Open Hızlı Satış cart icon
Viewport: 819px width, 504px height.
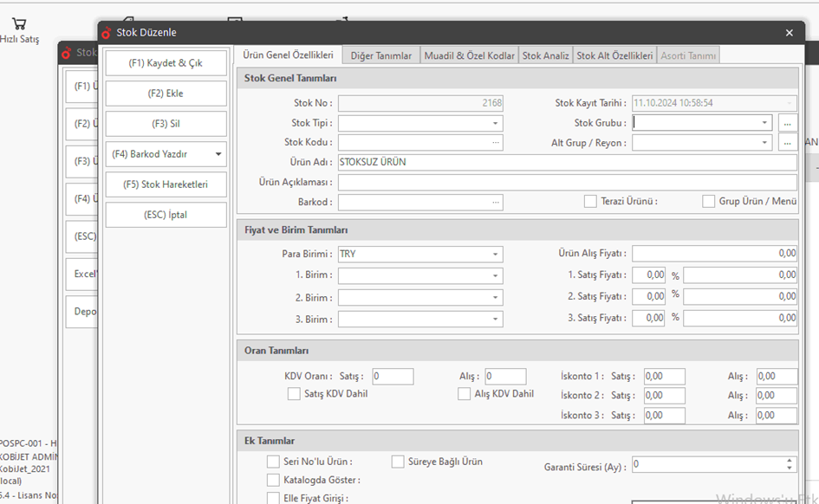pyautogui.click(x=19, y=23)
